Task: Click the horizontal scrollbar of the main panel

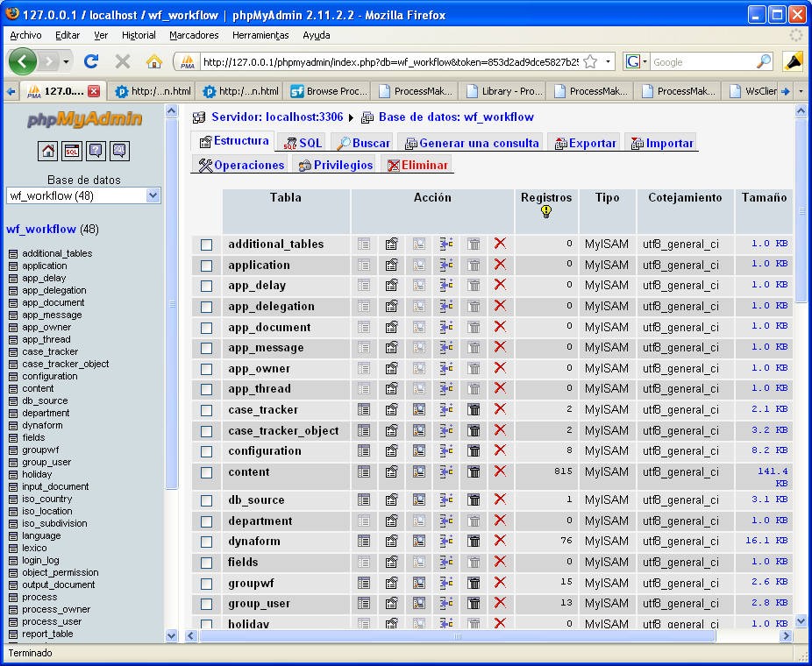Action: [x=456, y=636]
